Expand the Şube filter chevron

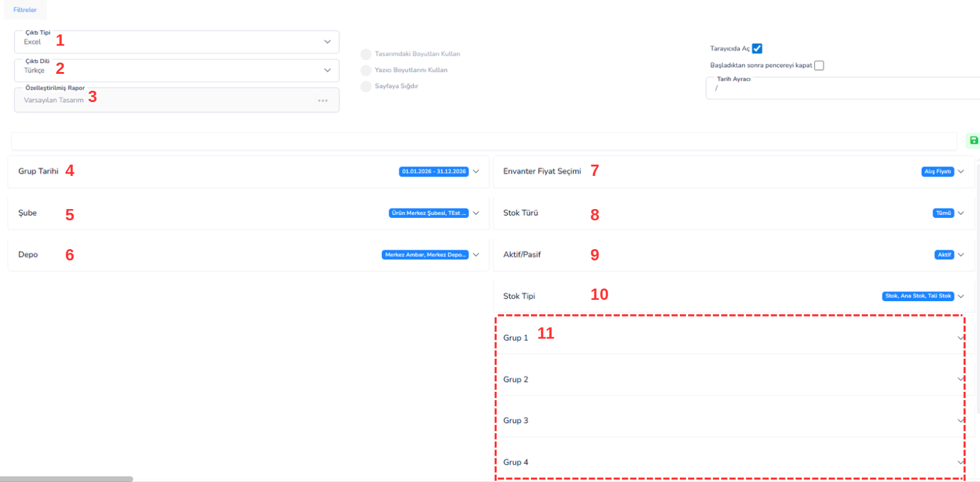[476, 213]
